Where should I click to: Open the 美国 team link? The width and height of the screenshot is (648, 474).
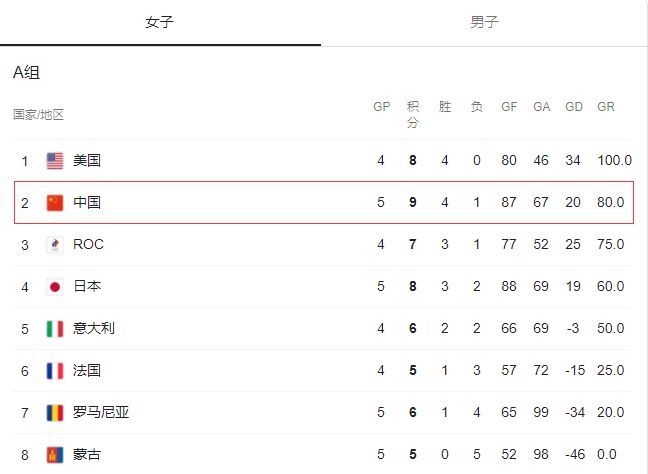87,160
